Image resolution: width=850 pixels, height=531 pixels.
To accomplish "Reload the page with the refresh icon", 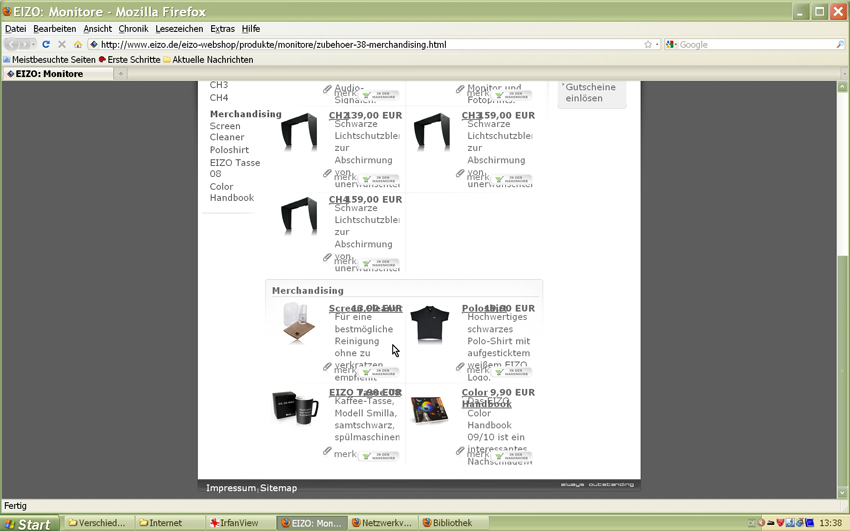I will click(46, 44).
